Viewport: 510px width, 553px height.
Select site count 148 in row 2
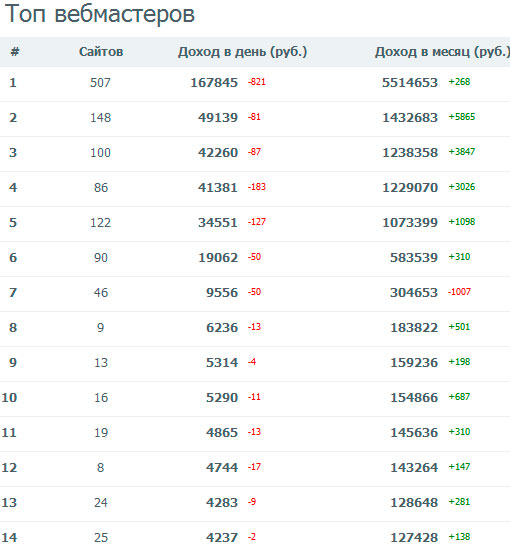pos(101,117)
